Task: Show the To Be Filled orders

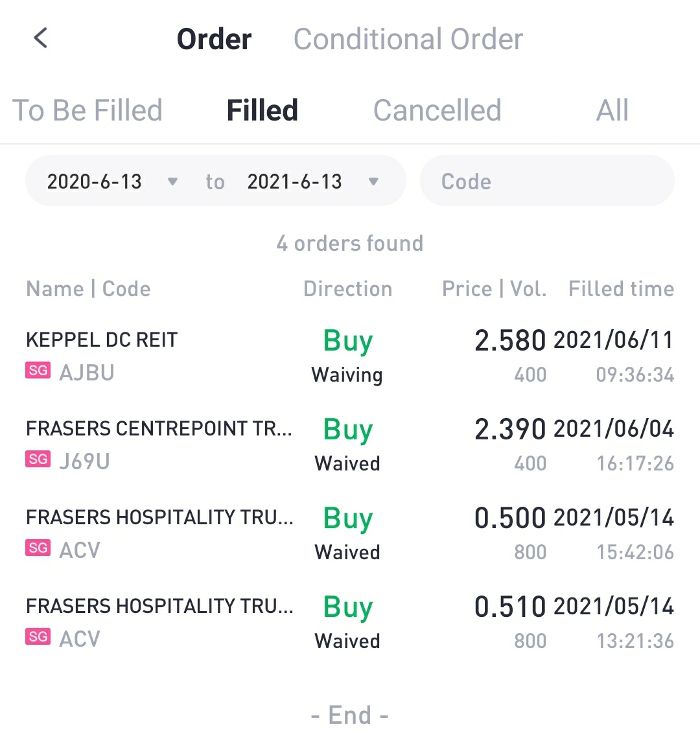Action: point(87,110)
